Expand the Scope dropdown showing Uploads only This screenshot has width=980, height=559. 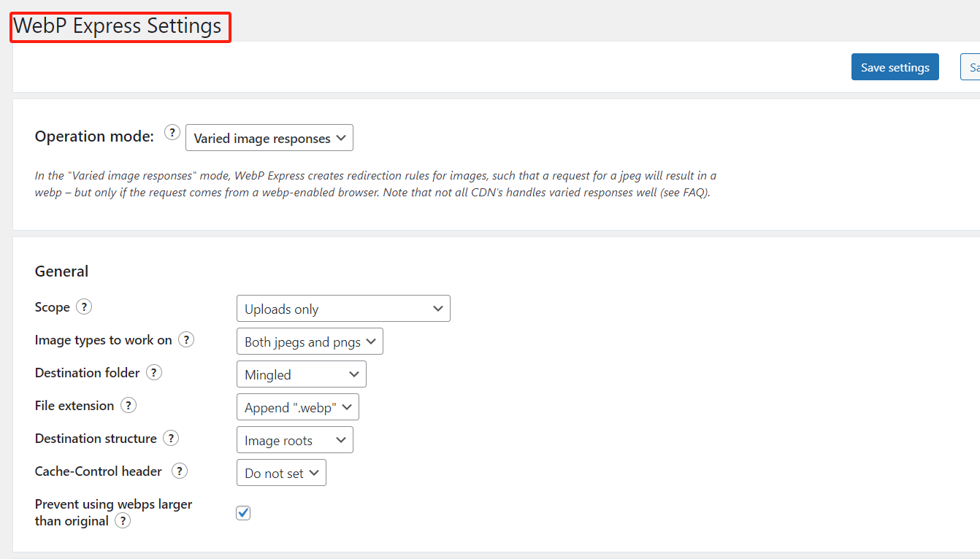point(342,308)
